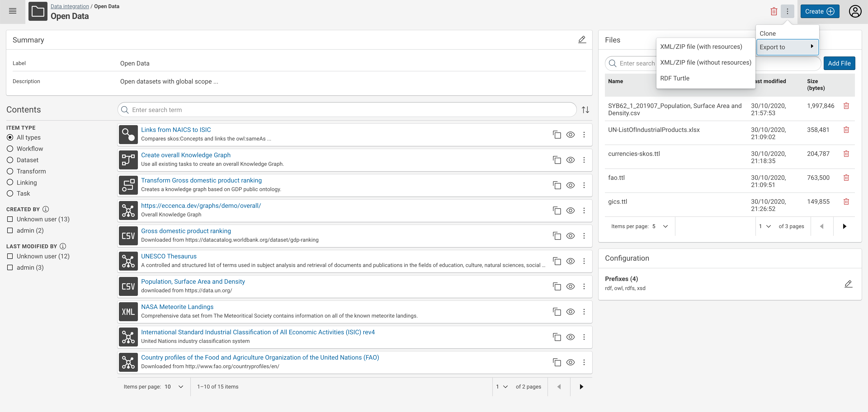The width and height of the screenshot is (868, 412).
Task: Open the Gross domestic product ranking link
Action: pos(186,231)
